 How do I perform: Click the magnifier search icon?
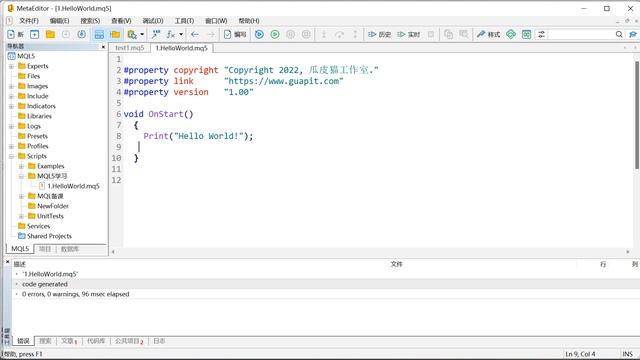pyautogui.click(x=619, y=35)
